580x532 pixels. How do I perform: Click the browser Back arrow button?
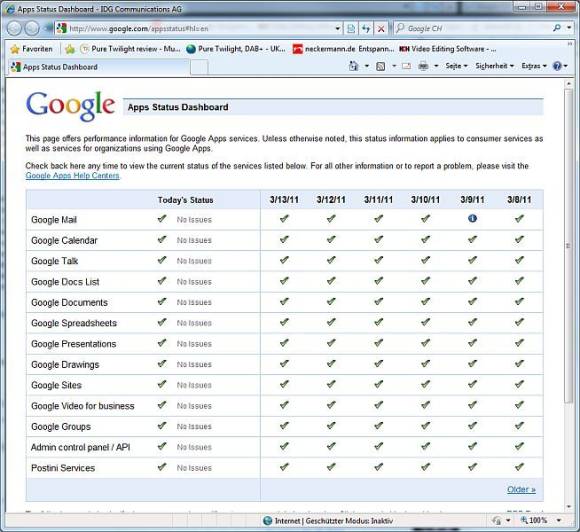point(14,28)
